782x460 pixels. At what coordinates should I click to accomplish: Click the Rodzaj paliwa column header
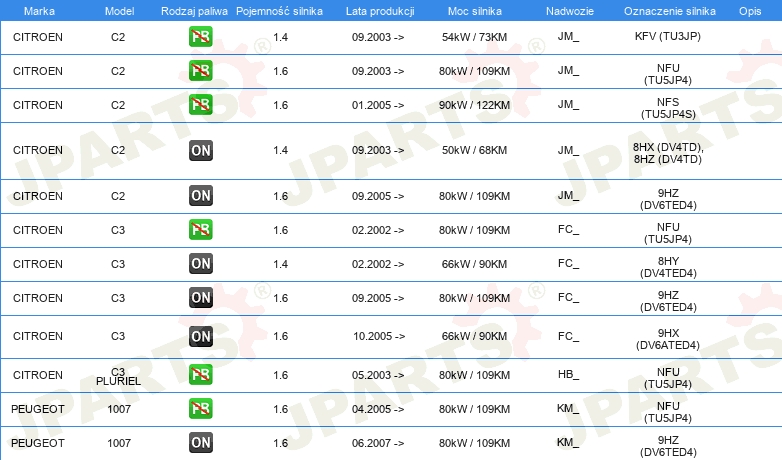coord(194,11)
